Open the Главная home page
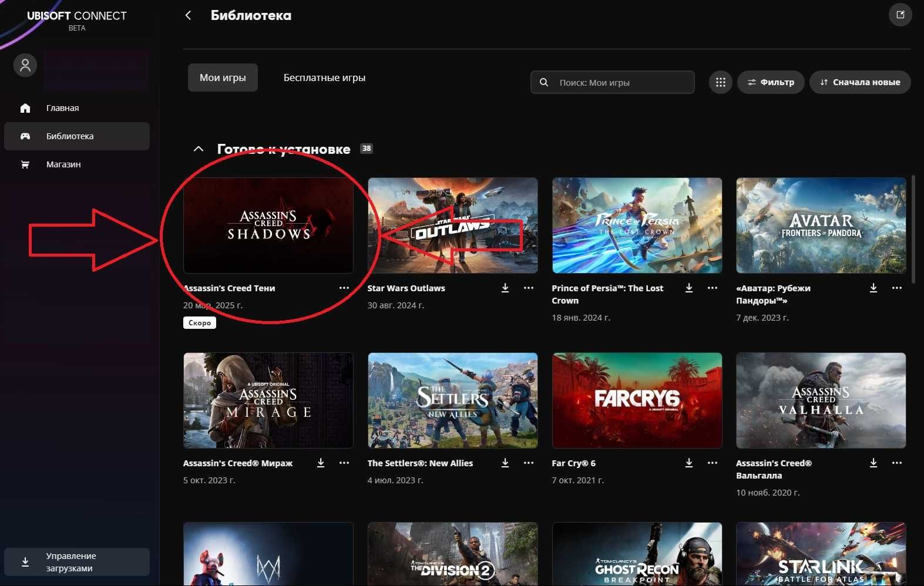The height and width of the screenshot is (586, 924). 77,108
